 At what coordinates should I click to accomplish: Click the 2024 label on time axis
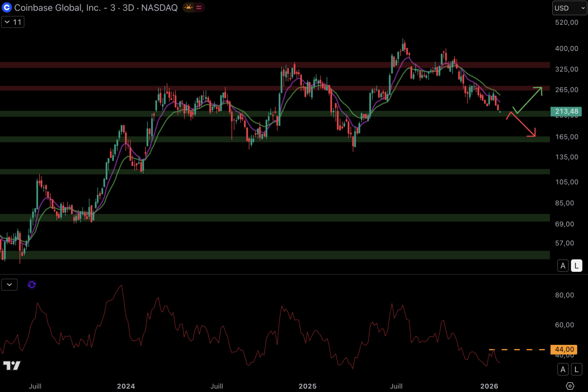[126, 386]
